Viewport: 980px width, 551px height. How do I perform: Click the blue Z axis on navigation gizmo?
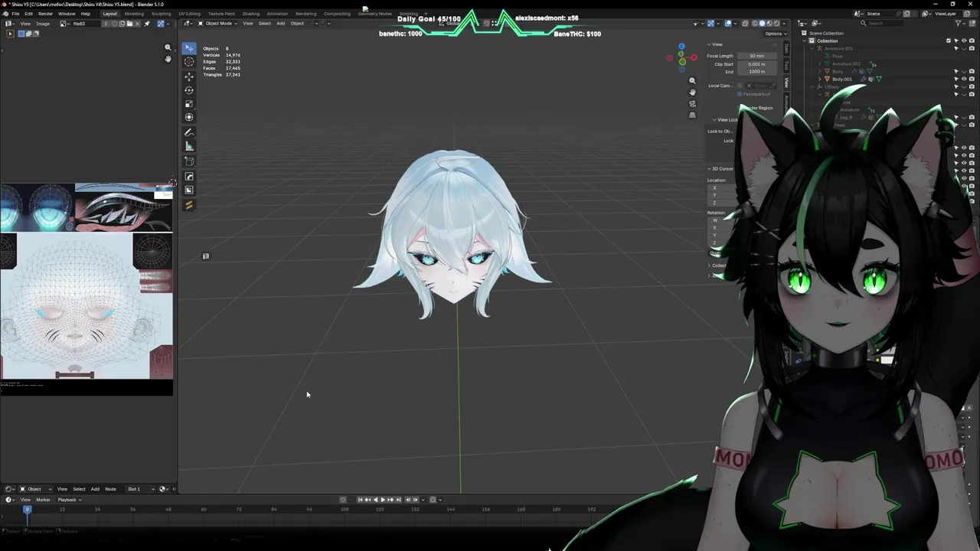681,47
